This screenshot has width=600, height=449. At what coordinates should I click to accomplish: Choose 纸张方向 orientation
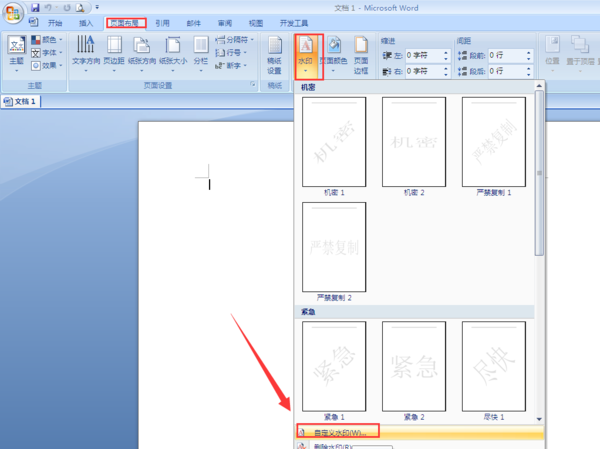click(142, 54)
